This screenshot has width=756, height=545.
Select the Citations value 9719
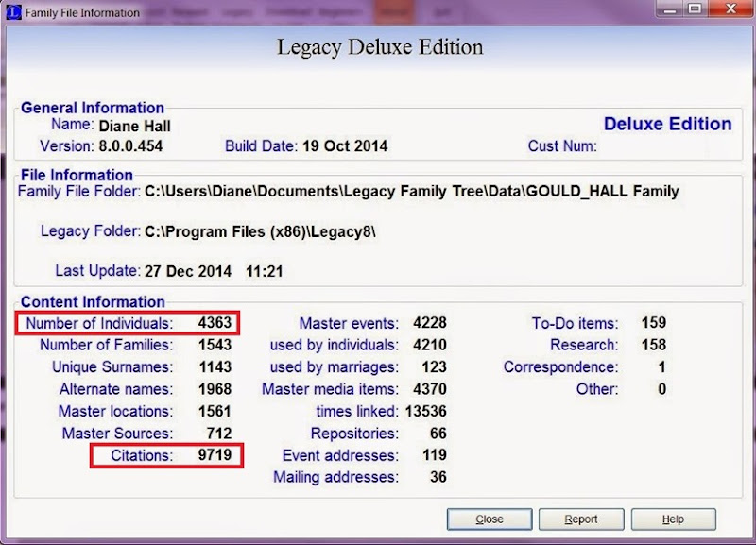tap(215, 455)
